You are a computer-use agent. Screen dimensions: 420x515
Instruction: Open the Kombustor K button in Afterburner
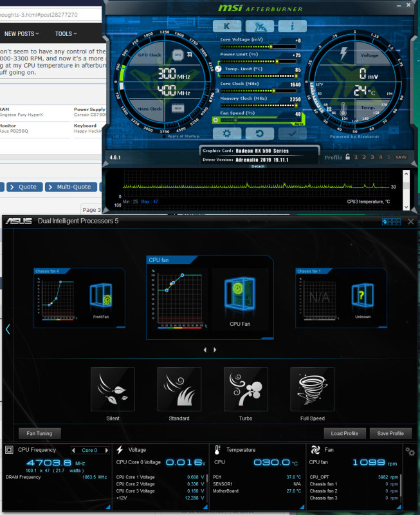[x=227, y=26]
